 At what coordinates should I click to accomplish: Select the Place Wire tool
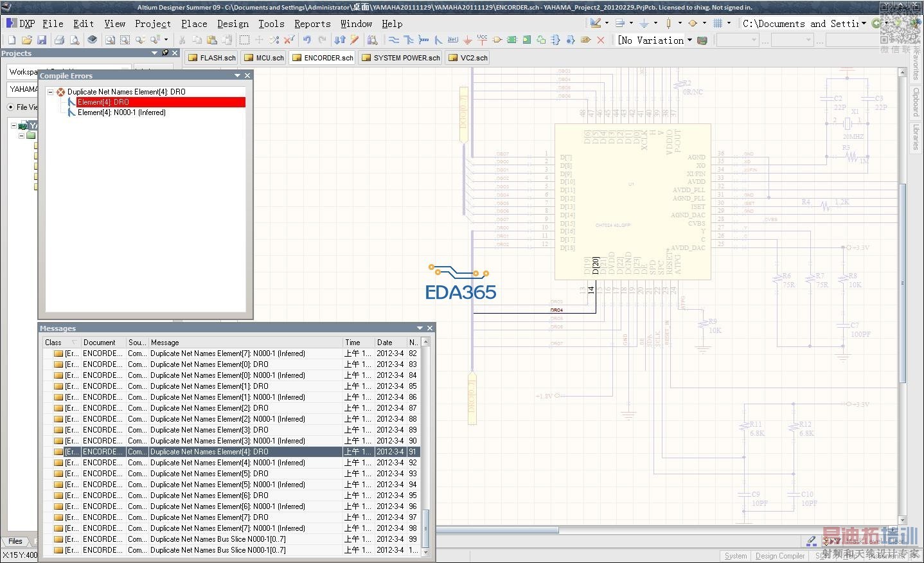(394, 40)
